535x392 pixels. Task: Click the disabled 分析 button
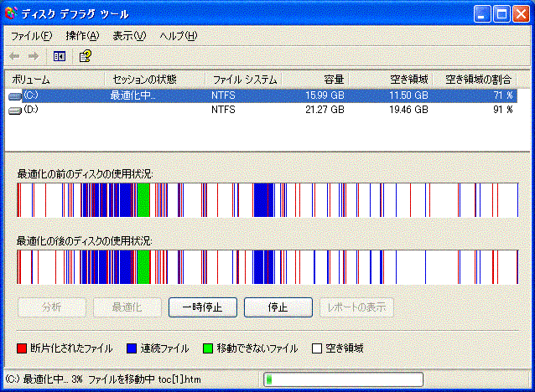coord(52,307)
